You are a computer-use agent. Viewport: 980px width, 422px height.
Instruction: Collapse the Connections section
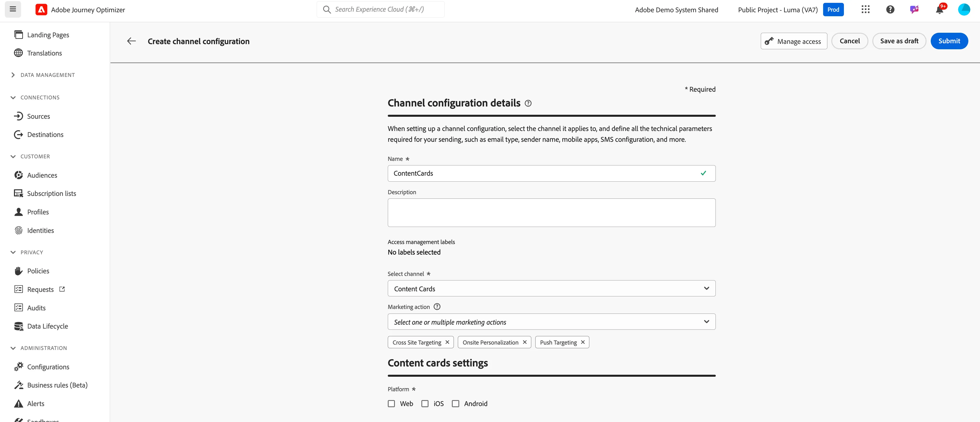(13, 97)
